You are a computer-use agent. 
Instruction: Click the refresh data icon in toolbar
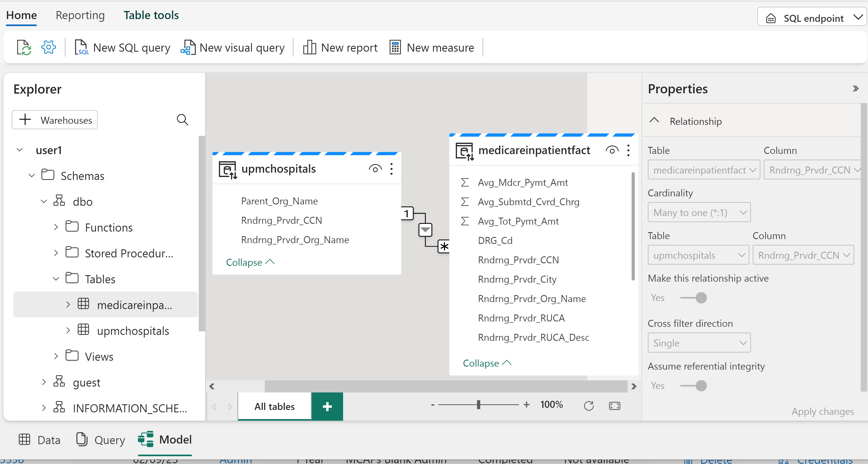[24, 48]
